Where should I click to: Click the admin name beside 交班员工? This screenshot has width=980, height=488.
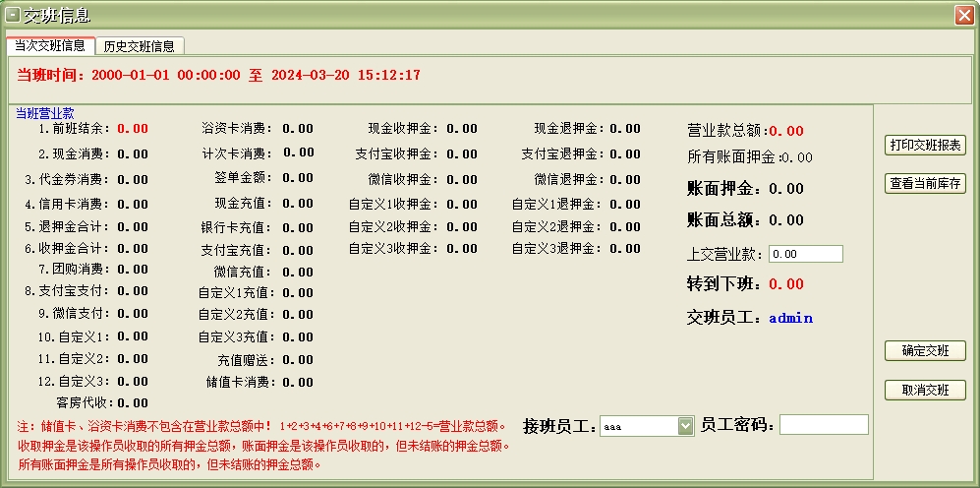point(790,318)
